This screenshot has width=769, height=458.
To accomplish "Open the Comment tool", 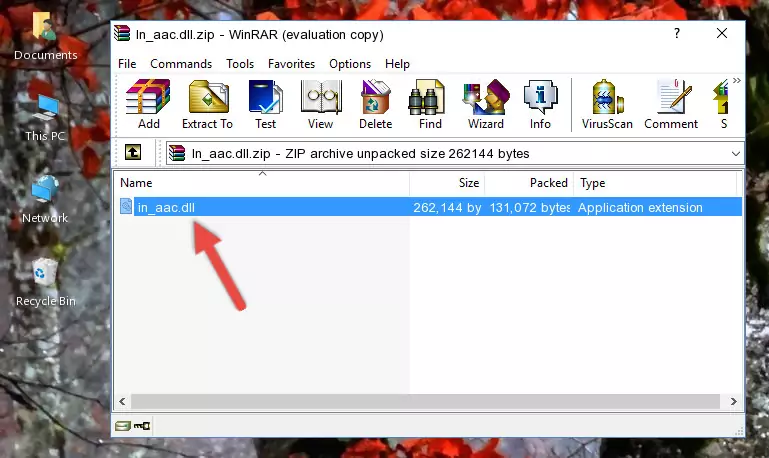I will (671, 104).
